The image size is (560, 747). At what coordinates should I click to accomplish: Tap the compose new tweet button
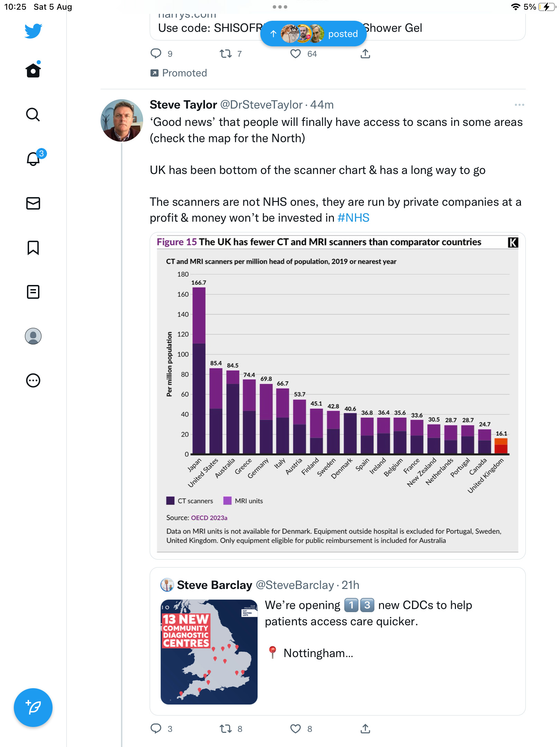point(33,708)
